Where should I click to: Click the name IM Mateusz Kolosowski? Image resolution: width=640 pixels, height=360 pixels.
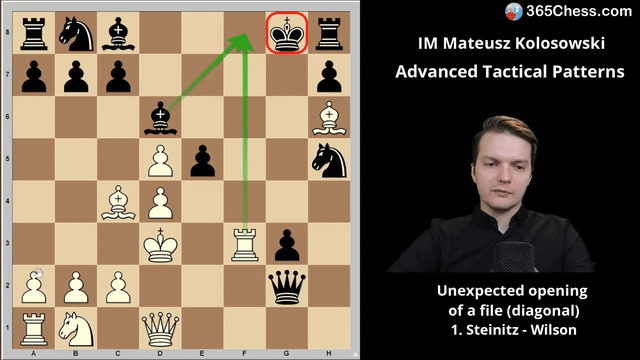click(511, 43)
